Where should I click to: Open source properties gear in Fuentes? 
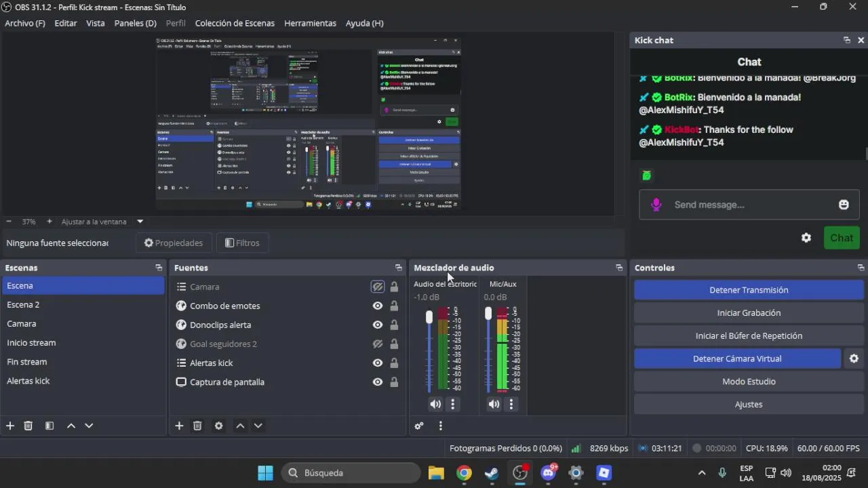click(218, 426)
